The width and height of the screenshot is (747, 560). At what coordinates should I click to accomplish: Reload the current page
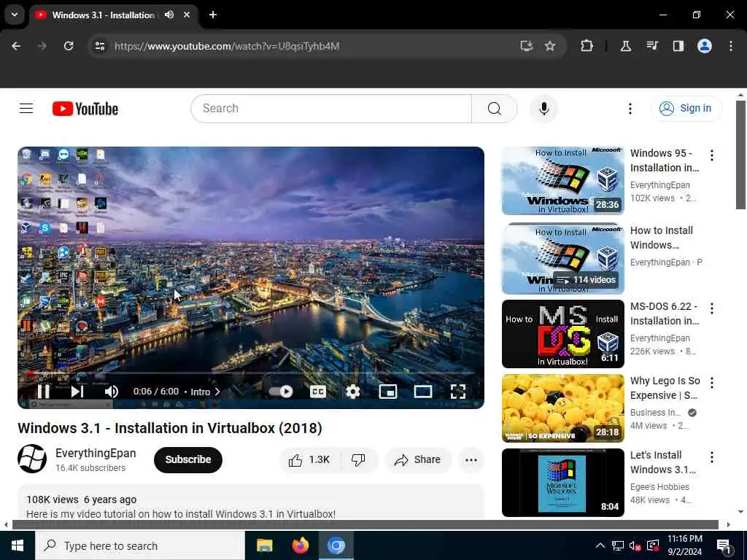click(69, 46)
